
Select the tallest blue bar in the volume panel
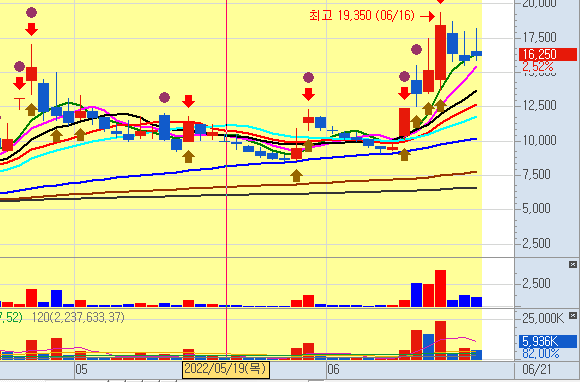click(x=417, y=295)
